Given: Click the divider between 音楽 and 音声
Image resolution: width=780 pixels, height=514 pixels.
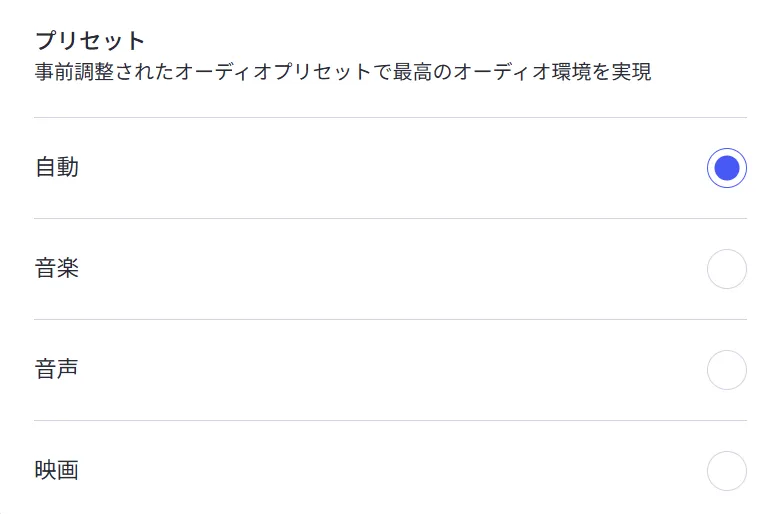Looking at the screenshot, I should (x=390, y=320).
